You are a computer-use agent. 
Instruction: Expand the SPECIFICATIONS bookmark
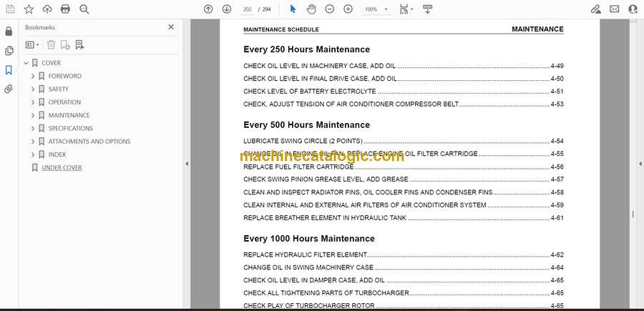[x=33, y=129]
